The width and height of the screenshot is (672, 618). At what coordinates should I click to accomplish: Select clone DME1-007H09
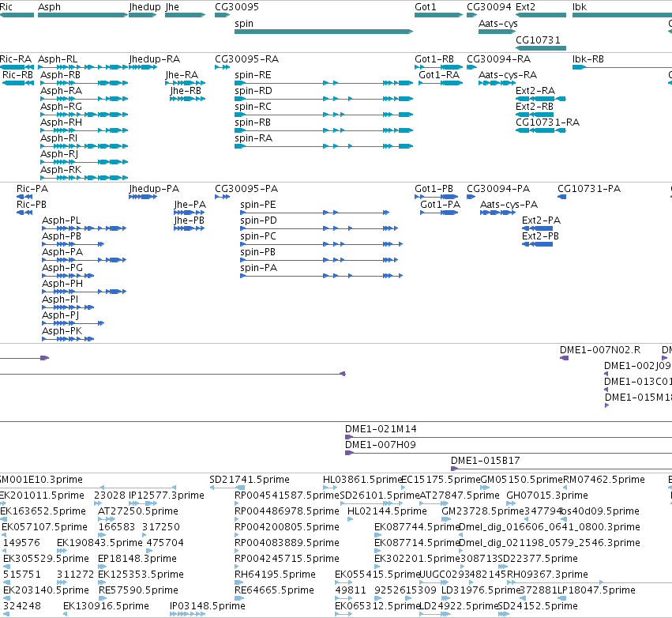(509, 453)
